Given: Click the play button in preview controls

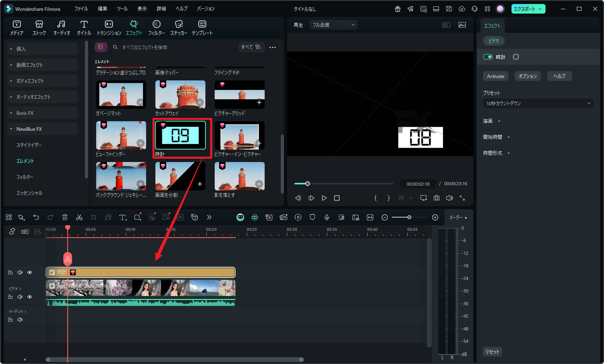Looking at the screenshot, I should coord(324,198).
